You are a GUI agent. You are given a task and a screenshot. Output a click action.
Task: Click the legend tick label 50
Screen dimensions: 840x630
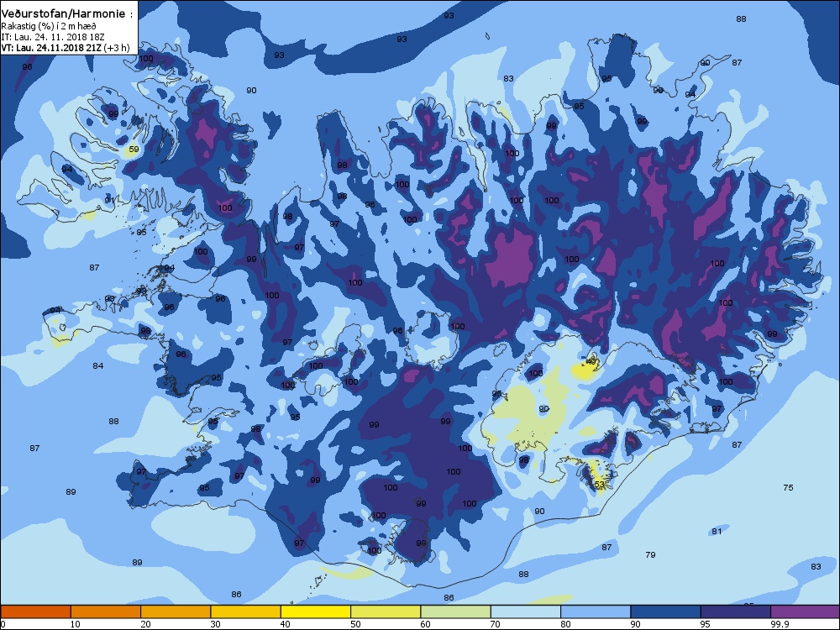tap(355, 623)
